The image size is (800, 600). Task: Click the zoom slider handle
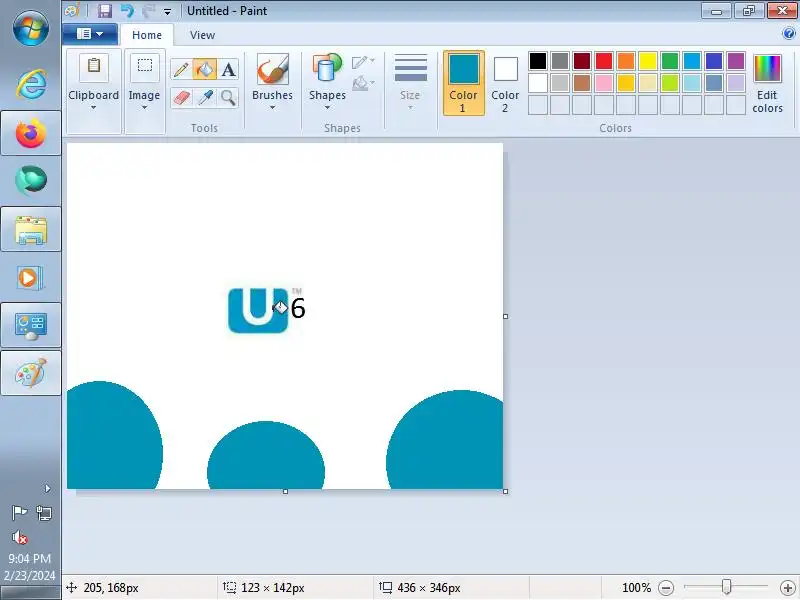click(726, 587)
